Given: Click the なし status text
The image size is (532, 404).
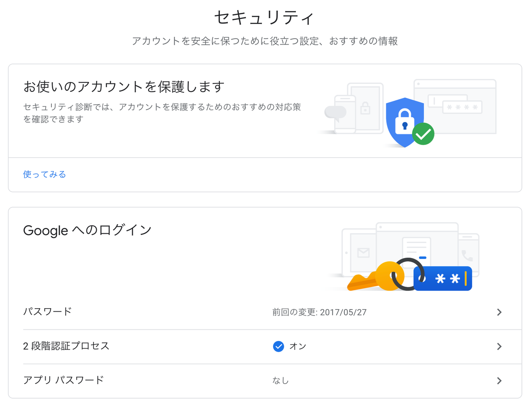Looking at the screenshot, I should coord(281,380).
